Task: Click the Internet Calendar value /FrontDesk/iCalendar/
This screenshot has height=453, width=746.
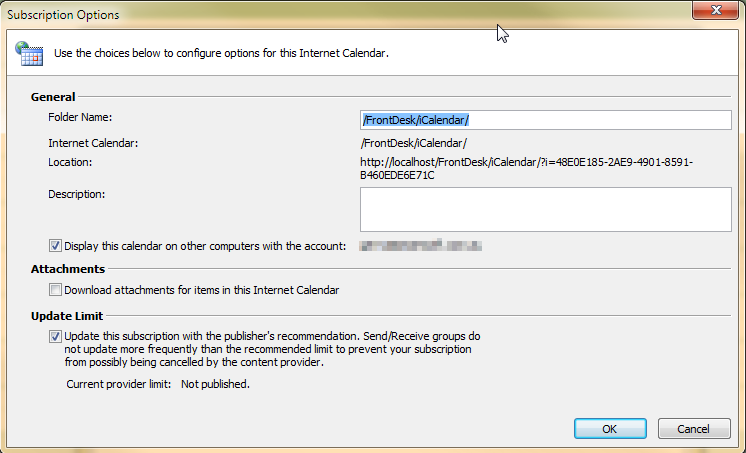Action: tap(413, 143)
